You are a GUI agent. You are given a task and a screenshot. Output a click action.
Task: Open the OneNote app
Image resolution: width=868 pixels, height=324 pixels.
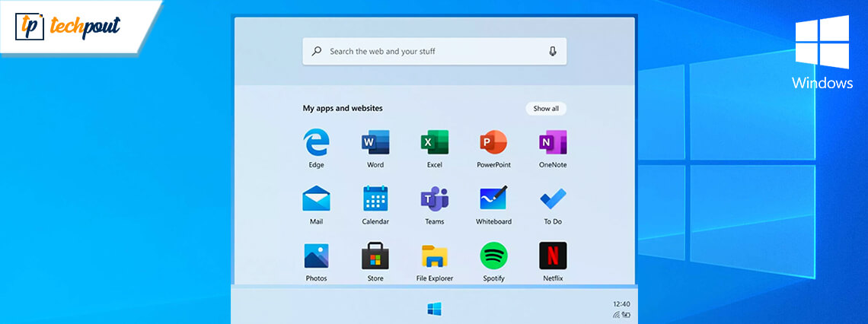point(553,143)
